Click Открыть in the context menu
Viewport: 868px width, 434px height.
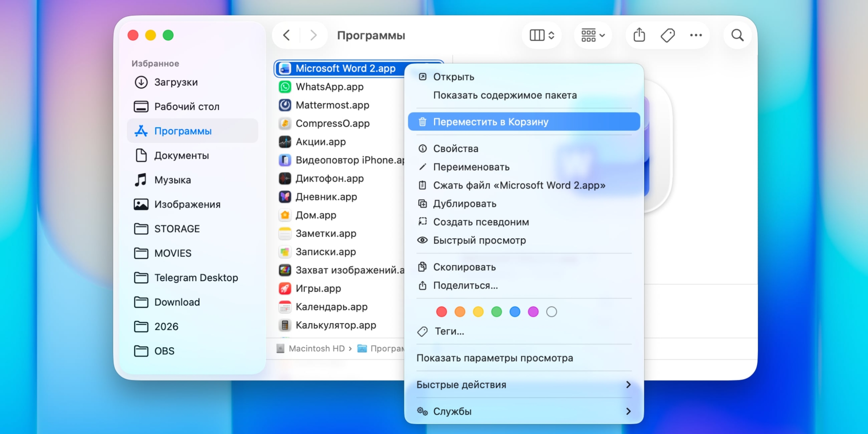pos(454,77)
